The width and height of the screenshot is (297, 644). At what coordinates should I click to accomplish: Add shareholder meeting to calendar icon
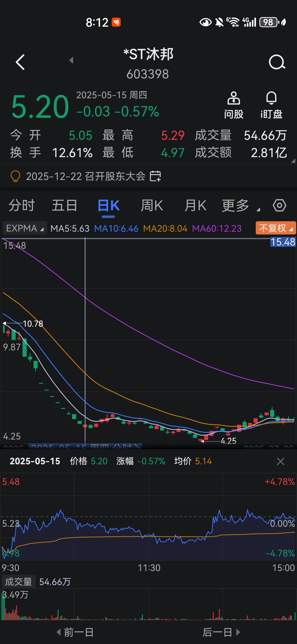155,176
